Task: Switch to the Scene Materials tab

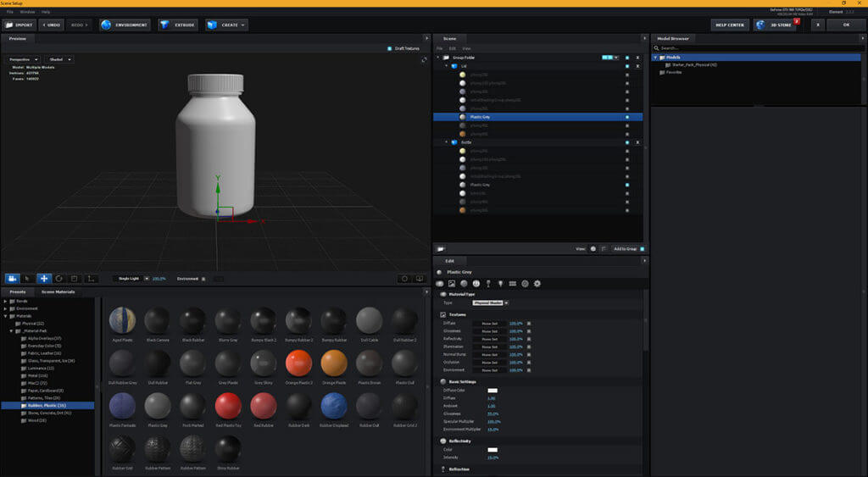Action: [58, 291]
